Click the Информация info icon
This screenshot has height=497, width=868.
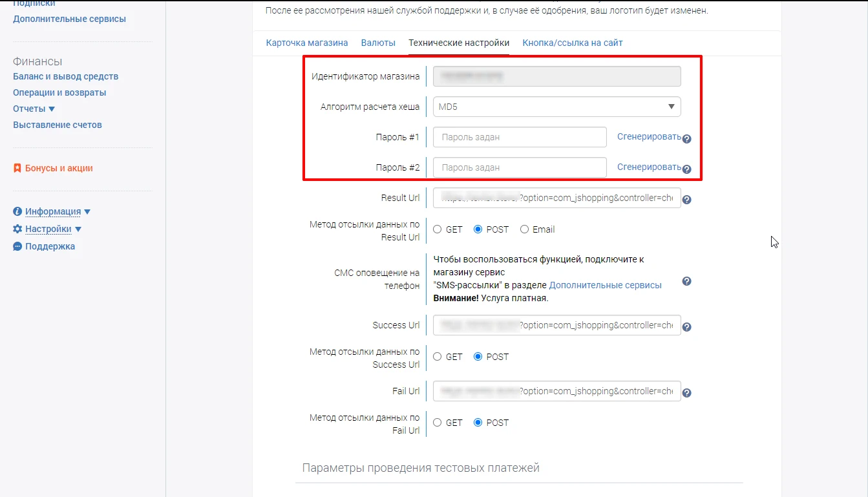click(x=17, y=211)
